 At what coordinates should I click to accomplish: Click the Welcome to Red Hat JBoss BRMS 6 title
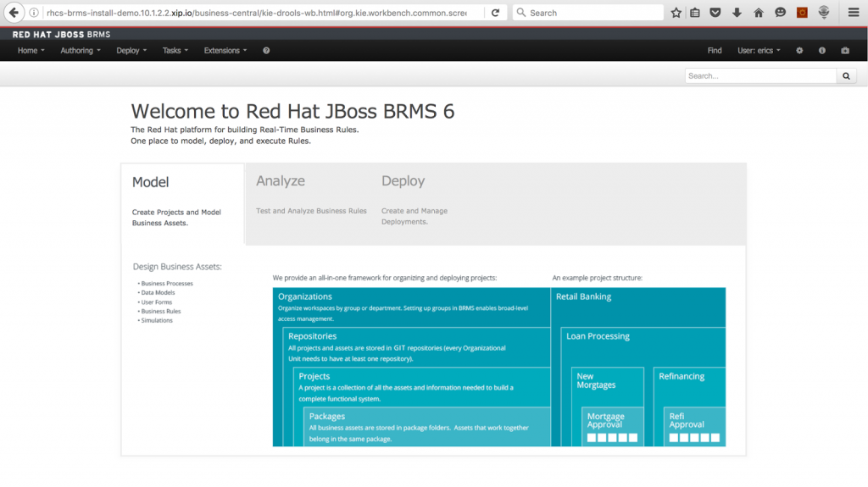click(x=292, y=111)
